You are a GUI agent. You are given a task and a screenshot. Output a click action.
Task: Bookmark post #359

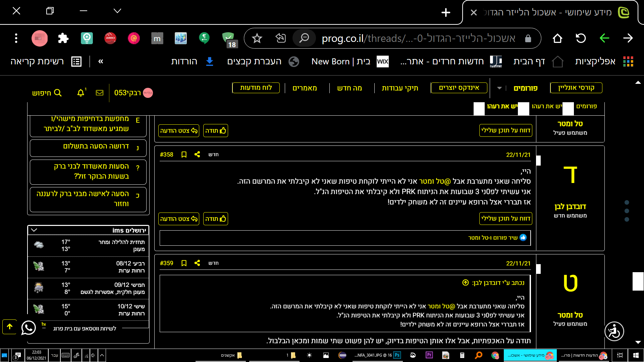tap(184, 263)
